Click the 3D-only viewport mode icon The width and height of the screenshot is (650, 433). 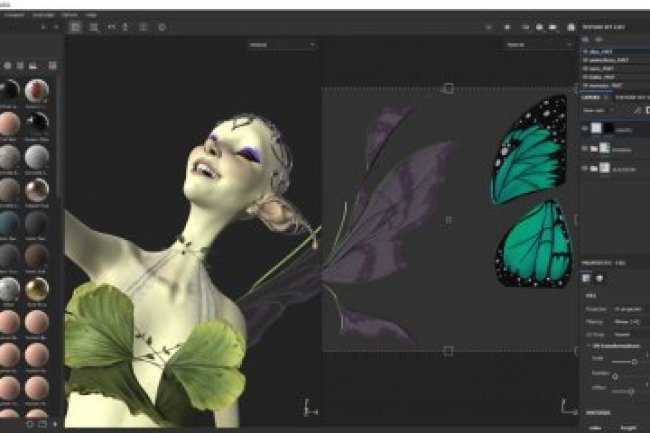pyautogui.click(x=90, y=27)
